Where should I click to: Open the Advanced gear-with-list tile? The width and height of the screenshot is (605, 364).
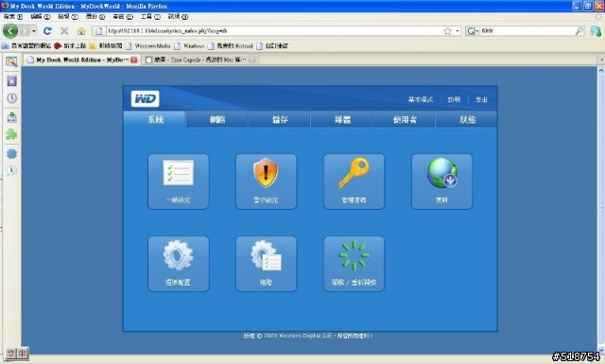click(x=267, y=264)
